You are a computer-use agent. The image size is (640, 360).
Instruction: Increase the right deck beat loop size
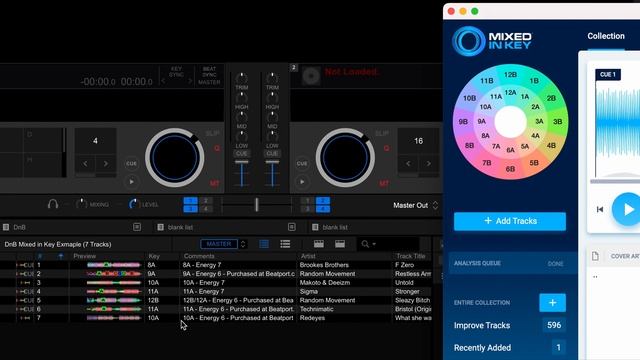click(x=429, y=164)
